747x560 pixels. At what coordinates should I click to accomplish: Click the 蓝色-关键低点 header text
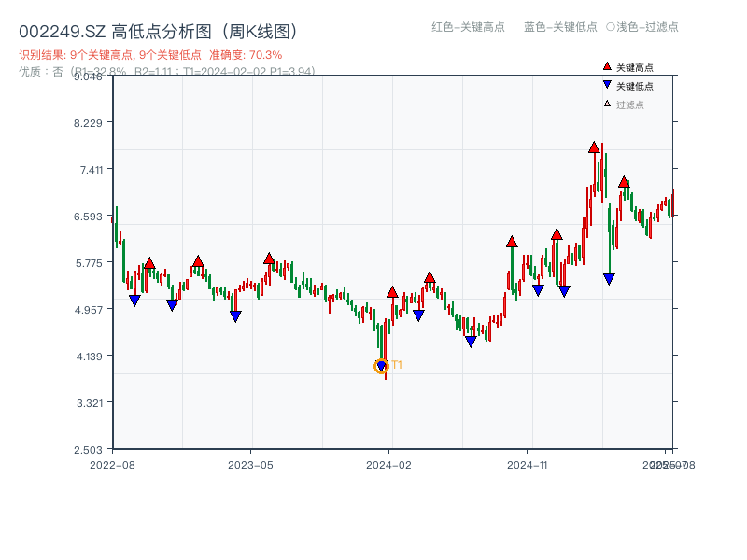coord(560,27)
